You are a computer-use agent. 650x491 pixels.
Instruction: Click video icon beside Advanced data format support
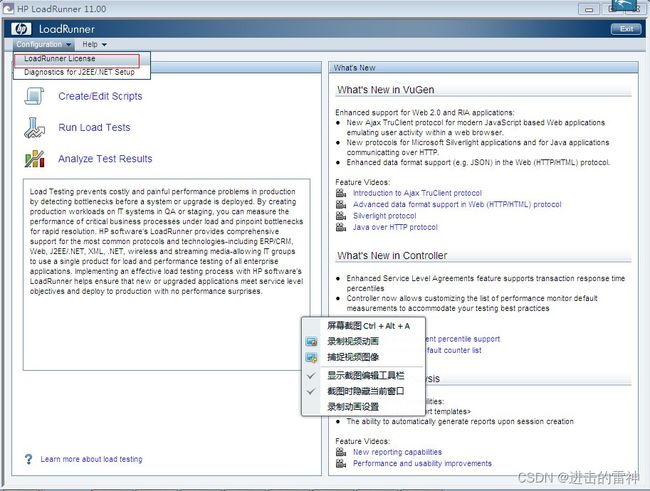[341, 204]
